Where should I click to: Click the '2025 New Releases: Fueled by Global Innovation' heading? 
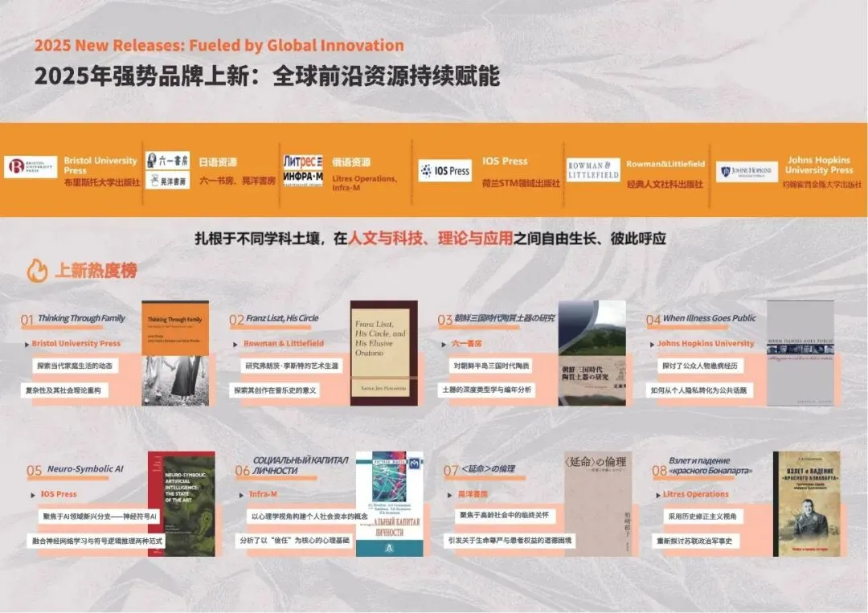click(x=219, y=45)
